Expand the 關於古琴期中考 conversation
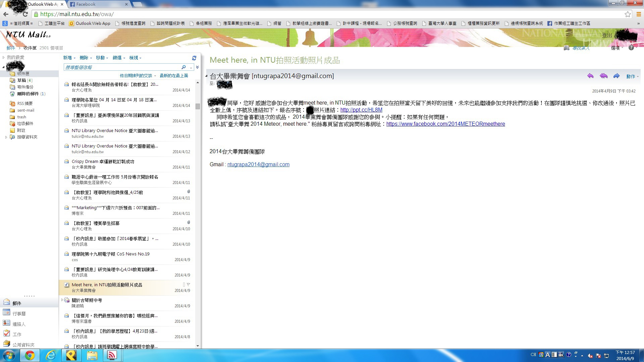 [62, 300]
